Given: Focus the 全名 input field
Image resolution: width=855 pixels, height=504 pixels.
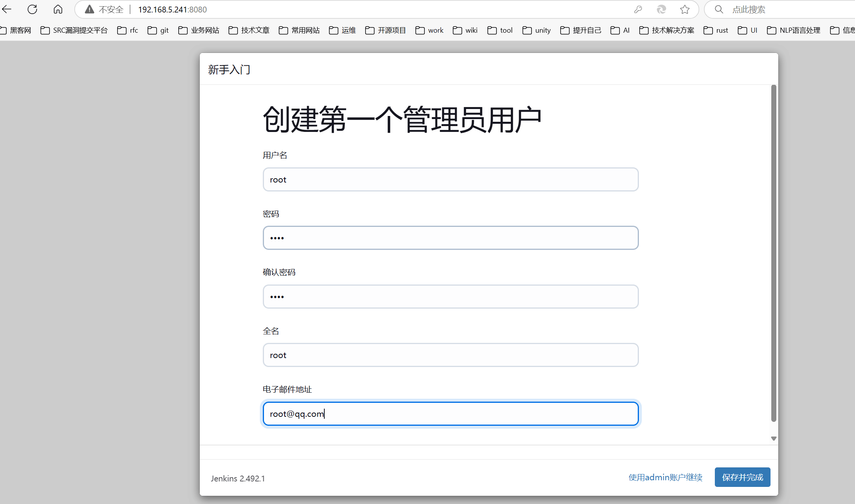Looking at the screenshot, I should 450,355.
